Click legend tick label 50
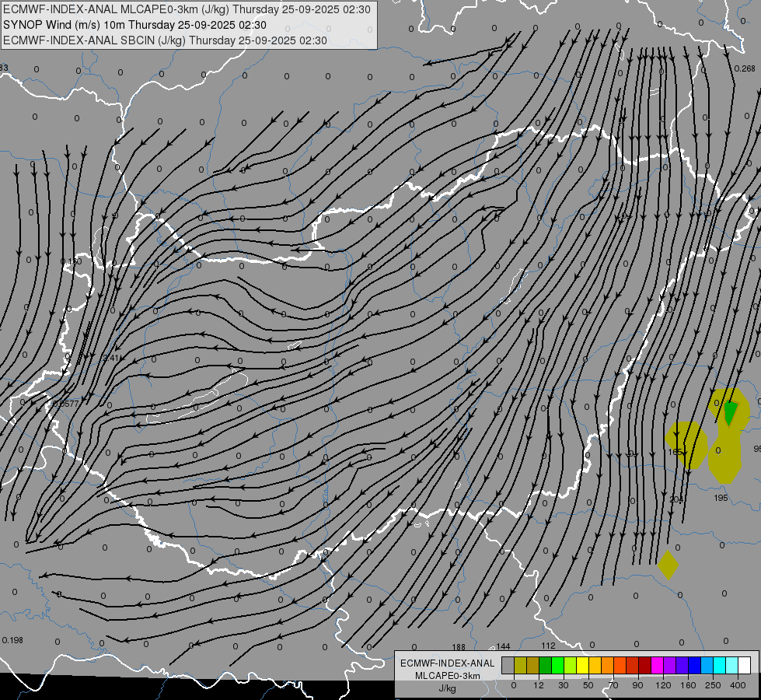761x700 pixels. coord(588,685)
